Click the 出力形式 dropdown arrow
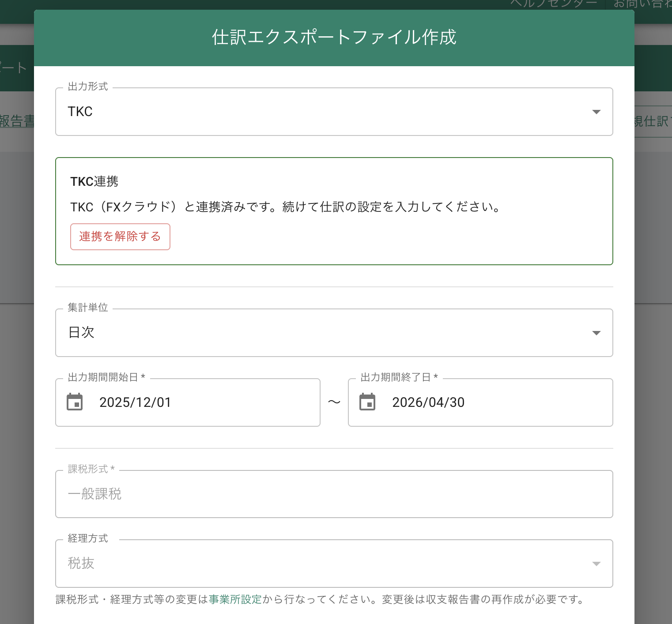Screen dimensions: 672x624 (x=596, y=112)
